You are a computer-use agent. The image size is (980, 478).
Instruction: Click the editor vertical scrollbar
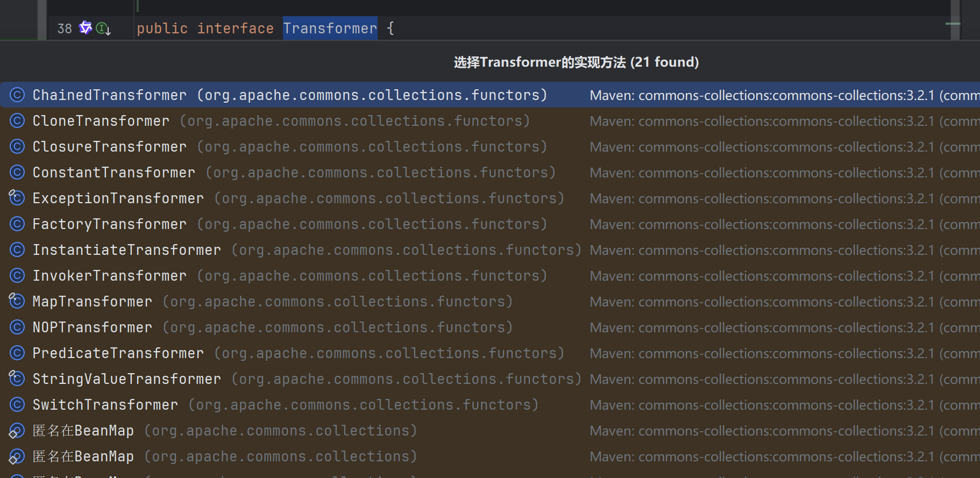(955, 20)
